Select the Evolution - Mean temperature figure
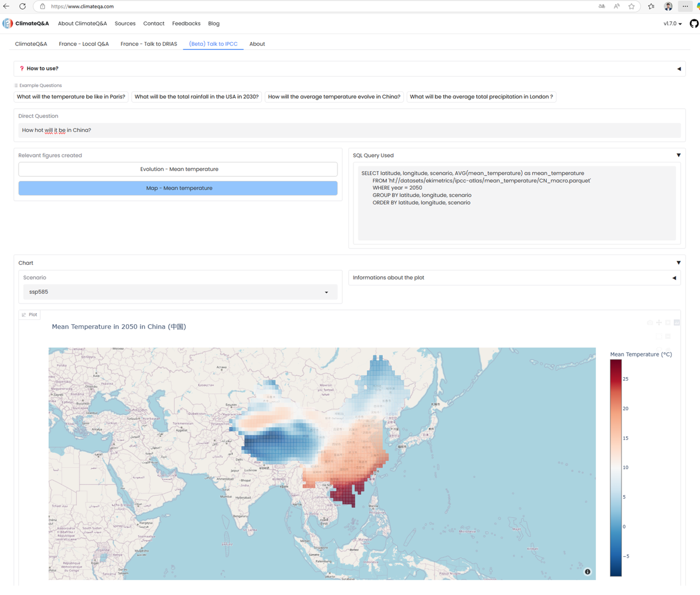 tap(179, 169)
